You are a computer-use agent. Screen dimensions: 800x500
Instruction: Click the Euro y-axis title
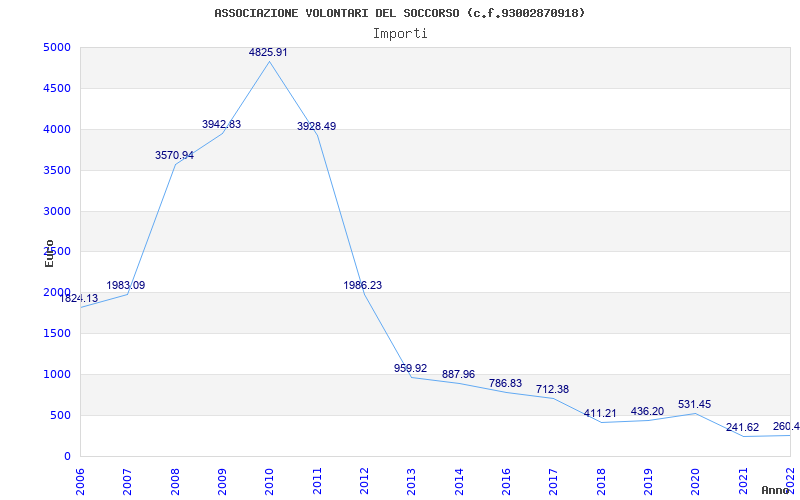coord(49,253)
